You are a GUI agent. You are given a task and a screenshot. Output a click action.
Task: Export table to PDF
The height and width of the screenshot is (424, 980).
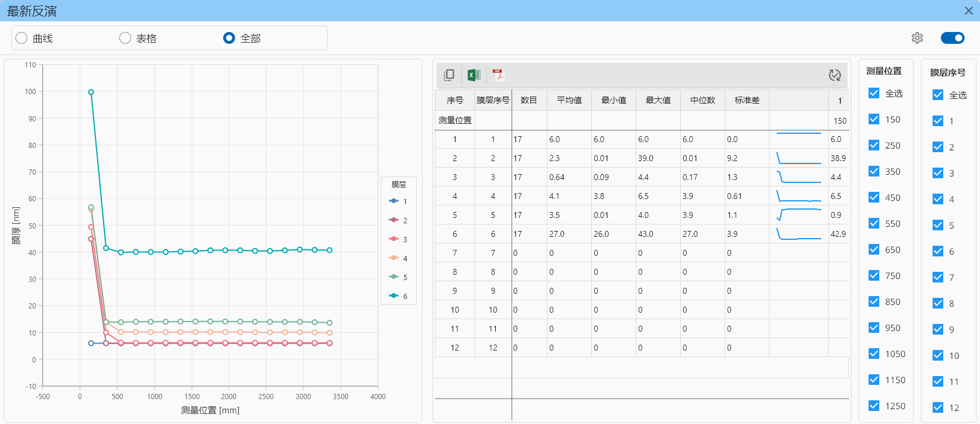click(498, 75)
